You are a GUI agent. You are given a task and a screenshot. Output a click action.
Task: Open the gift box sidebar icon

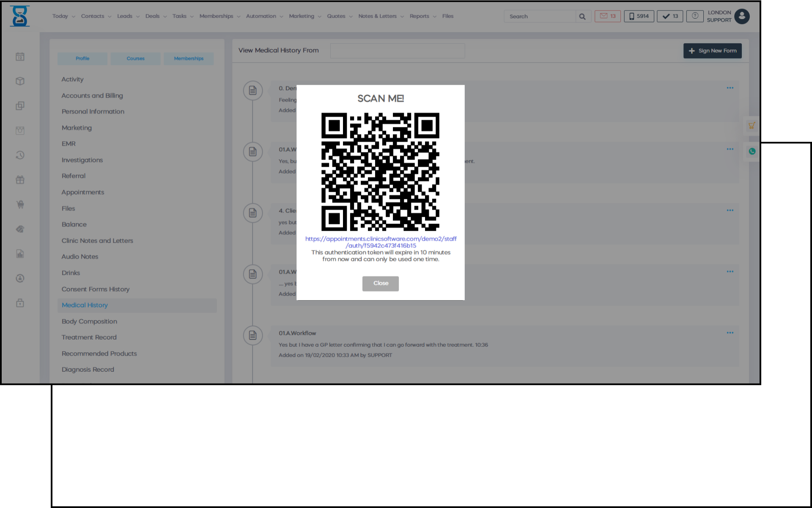pyautogui.click(x=20, y=180)
